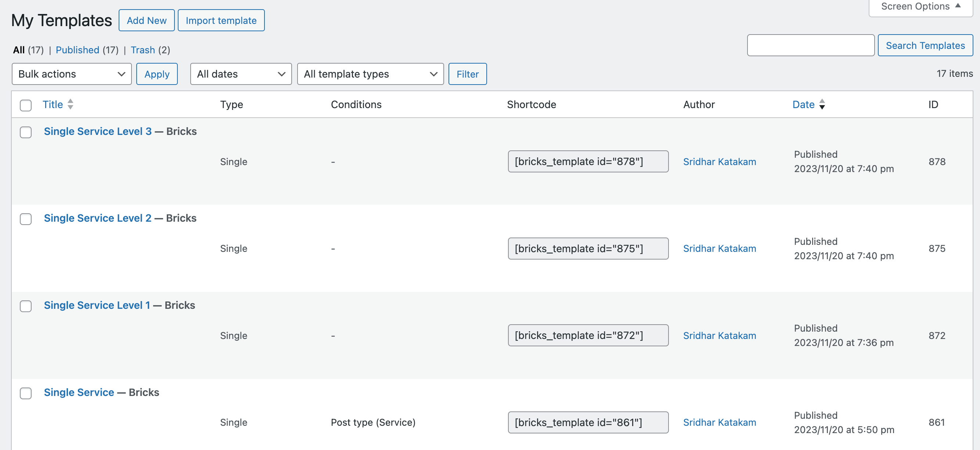Switch to the Published templates view

click(77, 50)
